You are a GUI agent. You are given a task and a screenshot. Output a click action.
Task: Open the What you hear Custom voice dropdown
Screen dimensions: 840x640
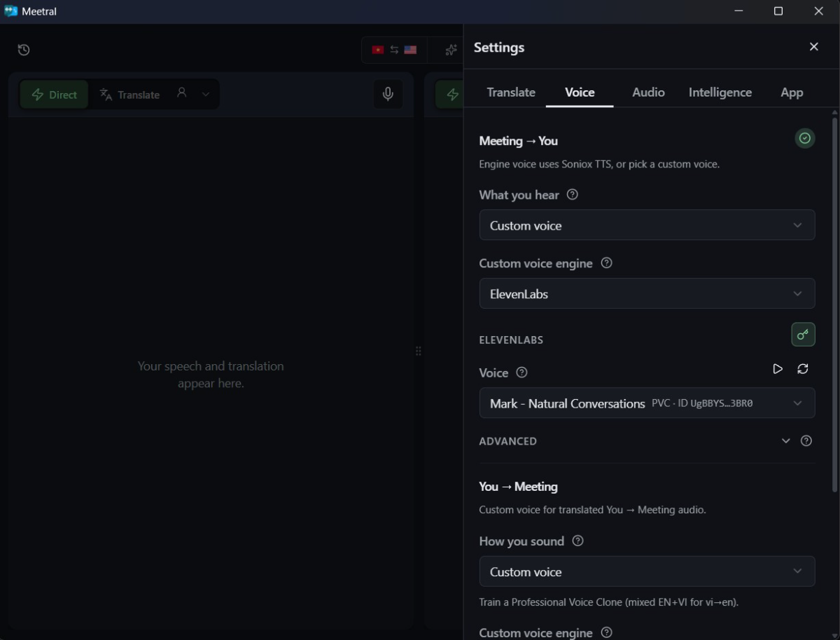coord(647,225)
